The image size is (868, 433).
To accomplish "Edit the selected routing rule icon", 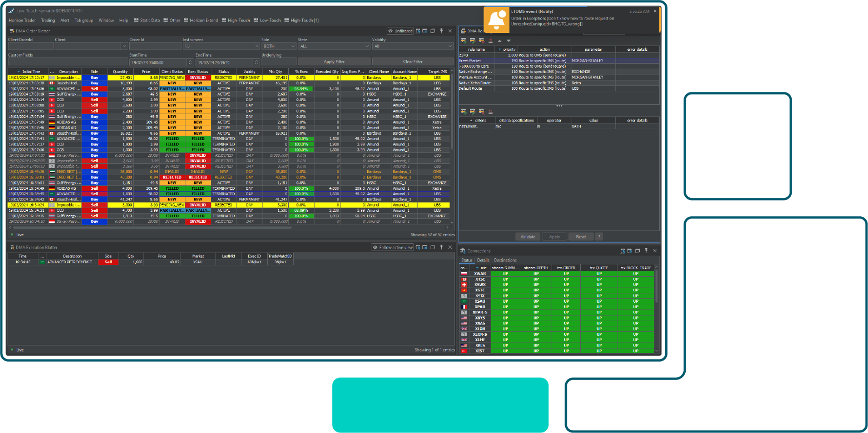I will [472, 41].
